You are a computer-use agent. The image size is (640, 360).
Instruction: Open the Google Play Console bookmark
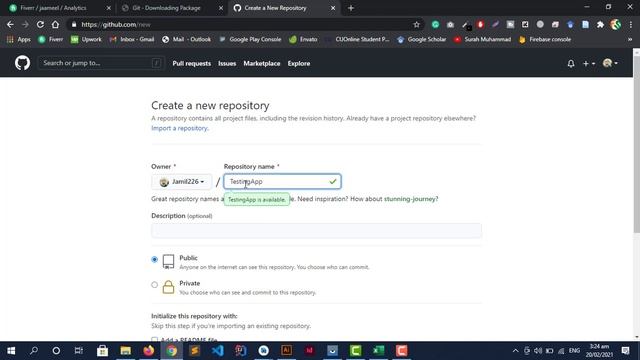pyautogui.click(x=250, y=40)
